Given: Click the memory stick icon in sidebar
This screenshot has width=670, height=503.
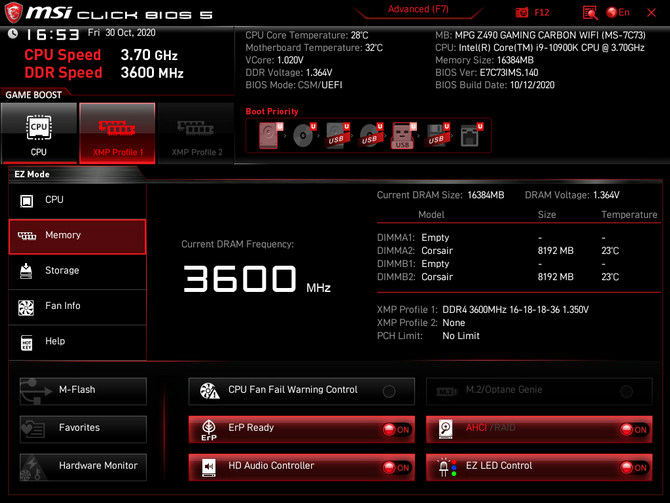Looking at the screenshot, I should coord(26,236).
